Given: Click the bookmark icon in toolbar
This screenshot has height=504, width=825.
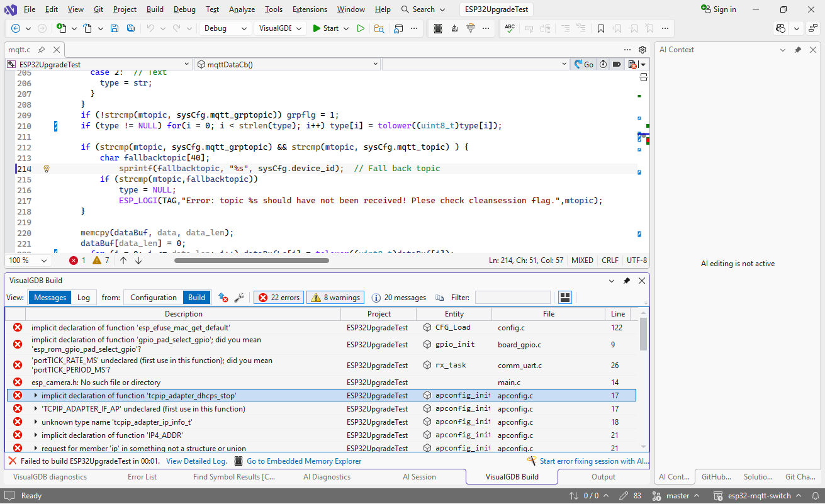Looking at the screenshot, I should click(x=601, y=28).
